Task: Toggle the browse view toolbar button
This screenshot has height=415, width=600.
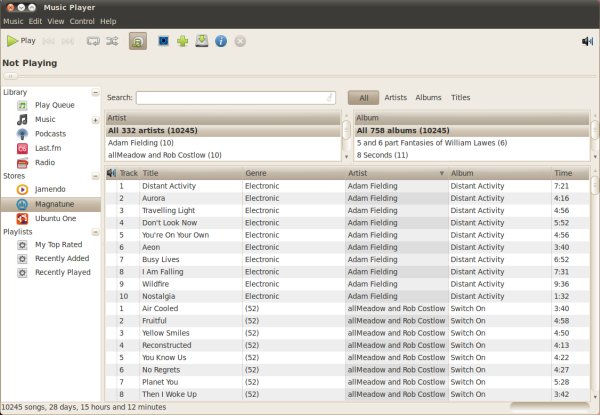Action: click(x=138, y=41)
